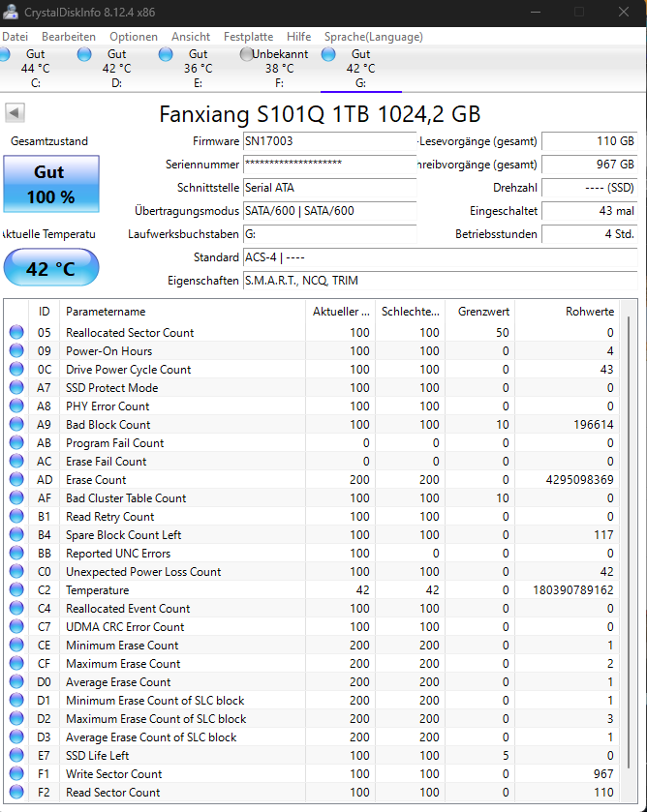Click the Übertragungsmodus SATA/600 field
This screenshot has height=812, width=647.
click(x=329, y=211)
